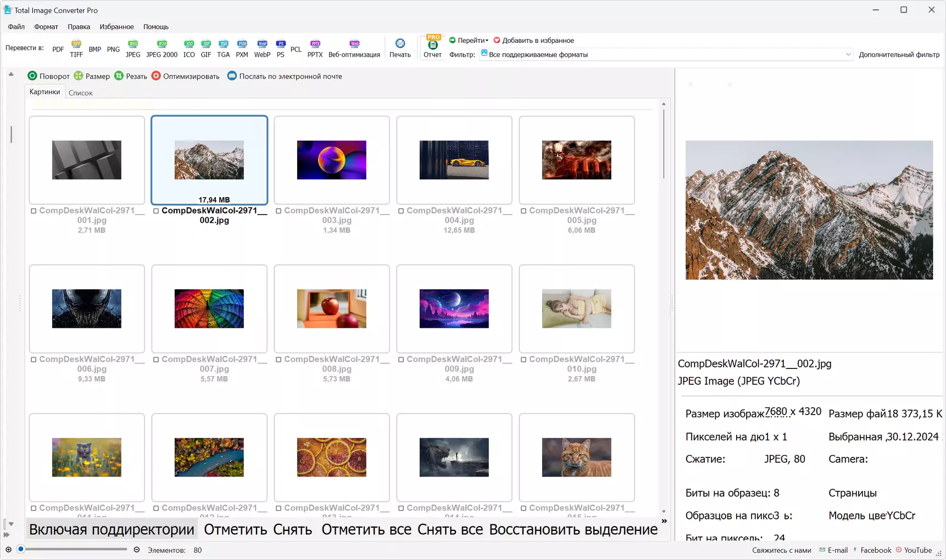946x560 pixels.
Task: Click the zoom-out icon right of the thumbnail slider
Action: pyautogui.click(x=137, y=550)
